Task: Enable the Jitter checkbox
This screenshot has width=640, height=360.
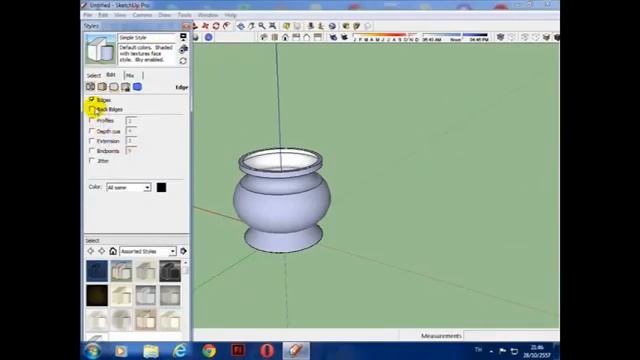Action: click(92, 160)
